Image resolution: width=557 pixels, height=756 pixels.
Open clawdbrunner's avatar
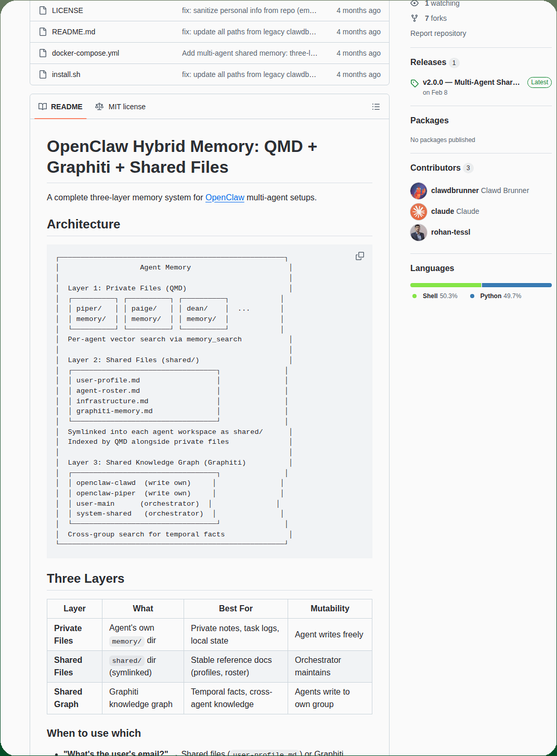419,191
